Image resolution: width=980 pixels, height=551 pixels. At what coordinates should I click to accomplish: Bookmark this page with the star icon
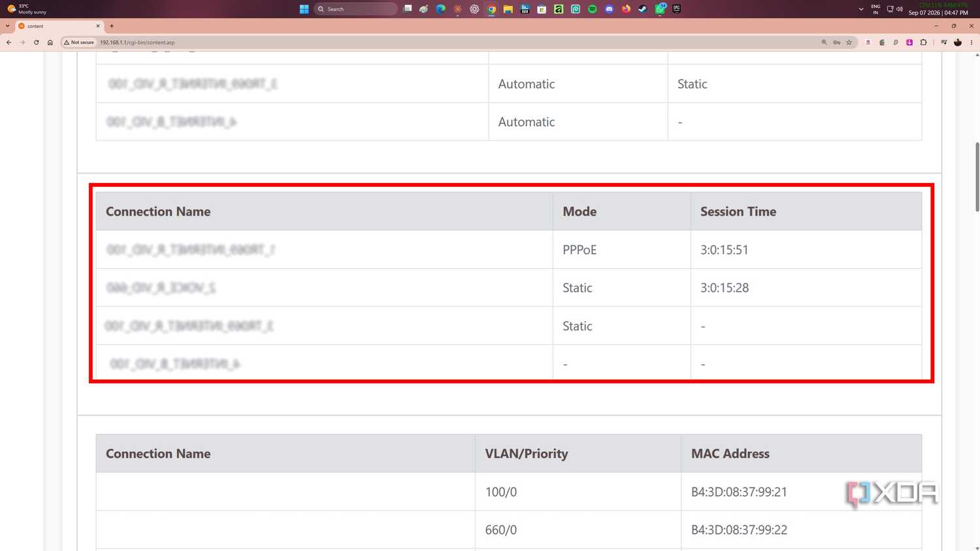[x=849, y=42]
